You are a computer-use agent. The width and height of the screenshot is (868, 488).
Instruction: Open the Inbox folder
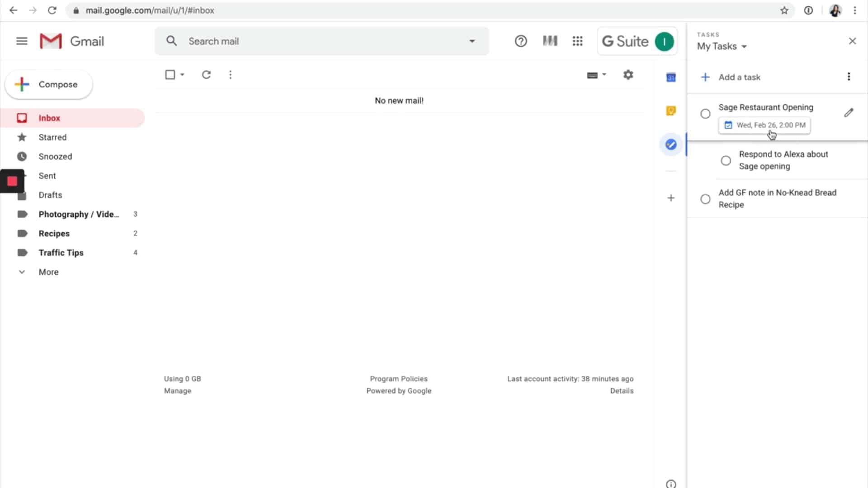pos(72,118)
